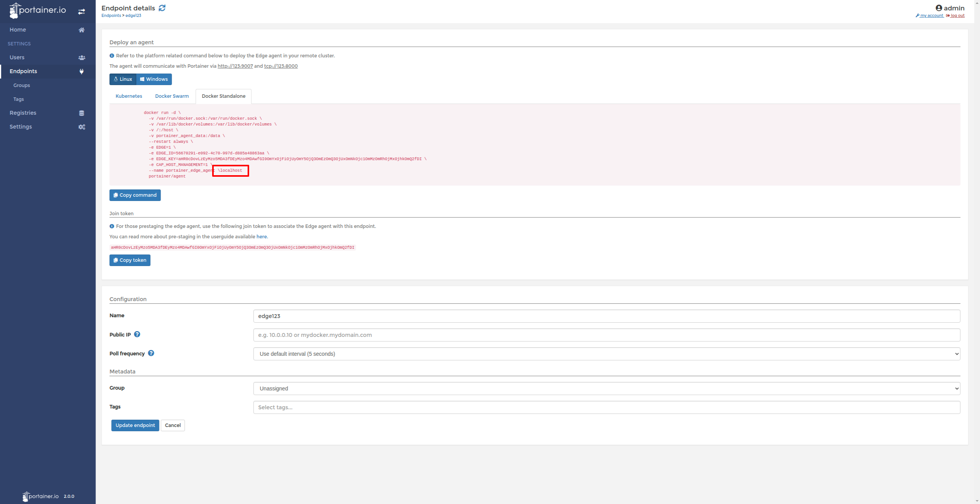The width and height of the screenshot is (980, 504).
Task: Click Poll frequency help question icon
Action: [151, 353]
